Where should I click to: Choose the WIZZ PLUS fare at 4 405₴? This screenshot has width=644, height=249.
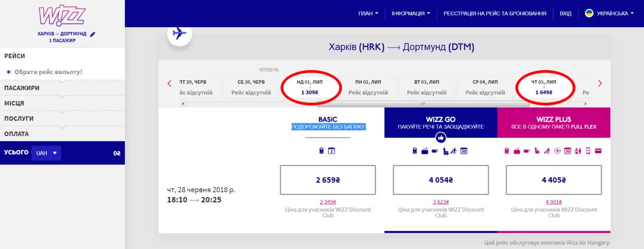554,180
